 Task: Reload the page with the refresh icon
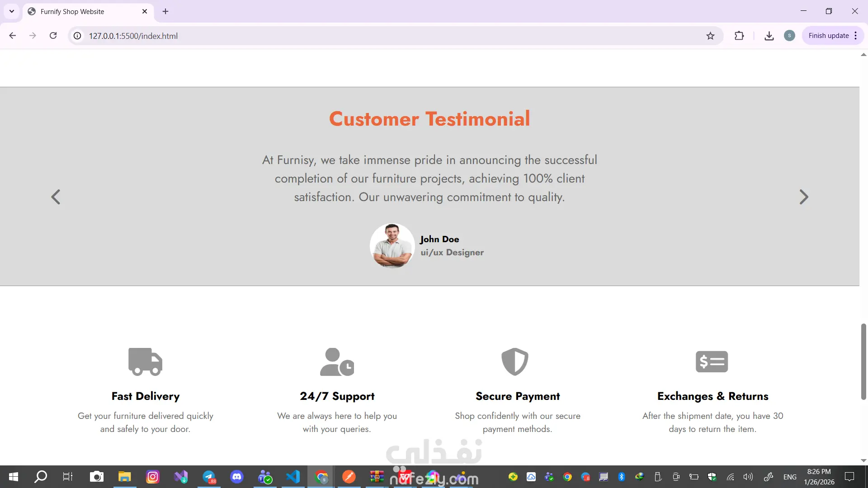(53, 36)
